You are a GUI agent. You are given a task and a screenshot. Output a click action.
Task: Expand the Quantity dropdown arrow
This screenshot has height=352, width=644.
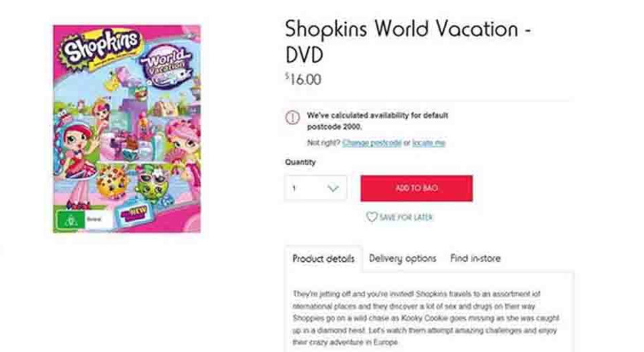click(333, 188)
